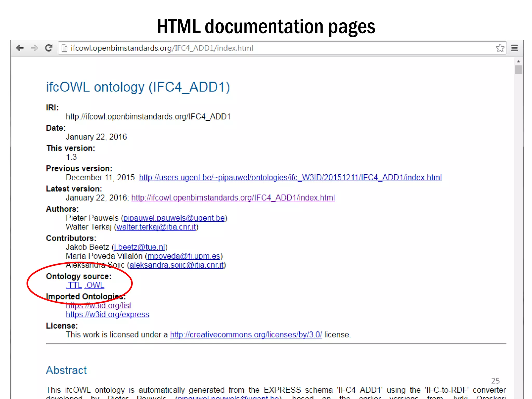Click the ifcOWL ontology (IFC4_ADD1) heading

coord(138,87)
